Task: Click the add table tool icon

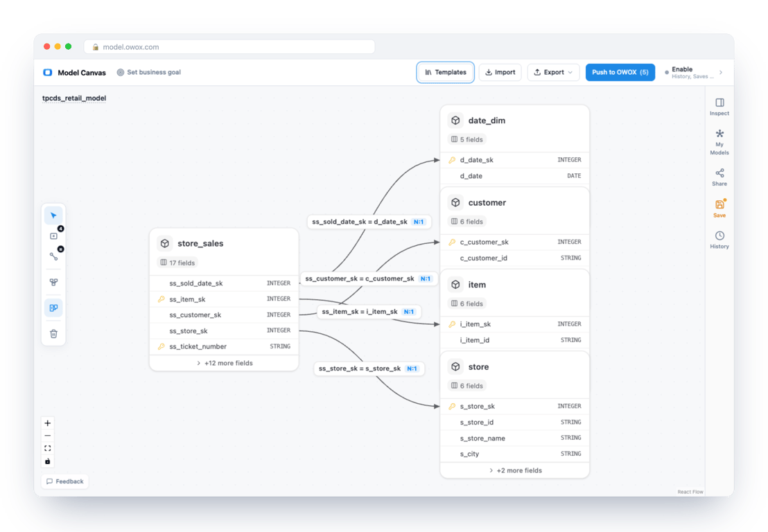Action: (x=54, y=236)
